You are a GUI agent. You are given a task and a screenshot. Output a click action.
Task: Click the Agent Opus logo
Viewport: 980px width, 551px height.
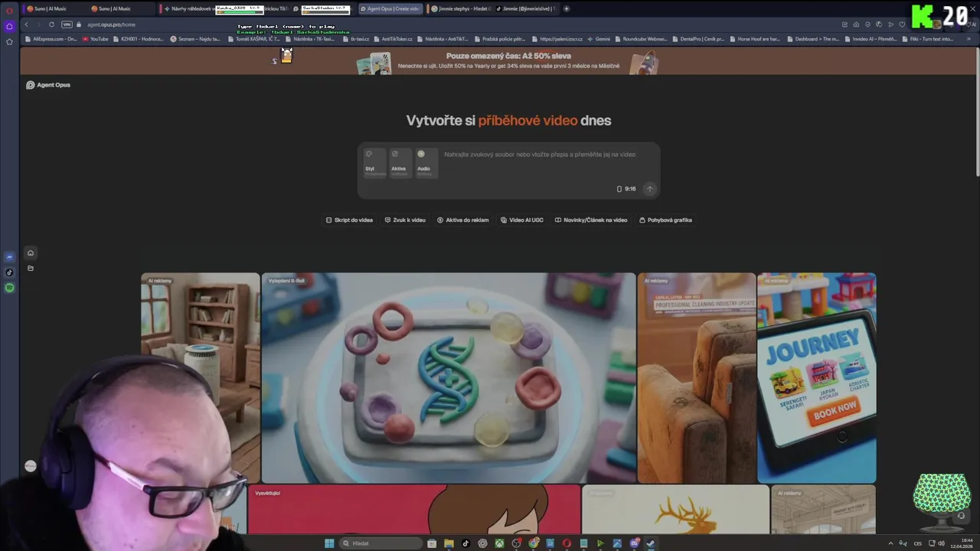click(x=48, y=85)
